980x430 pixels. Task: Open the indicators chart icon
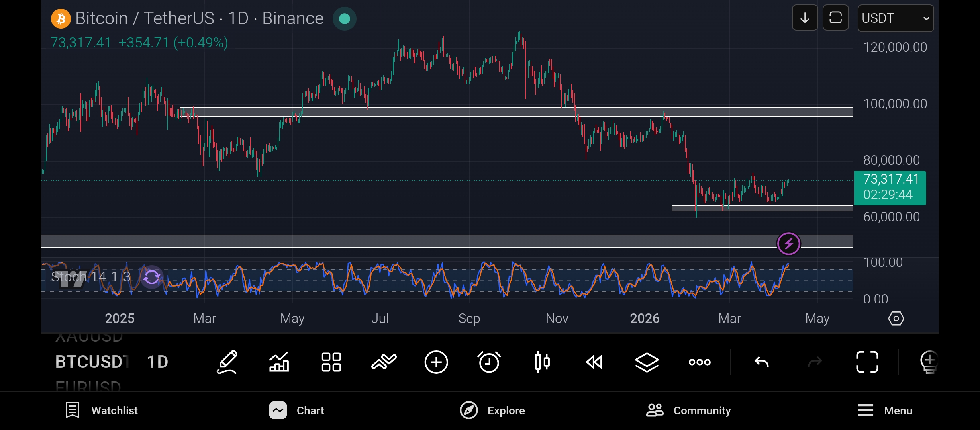pyautogui.click(x=279, y=362)
